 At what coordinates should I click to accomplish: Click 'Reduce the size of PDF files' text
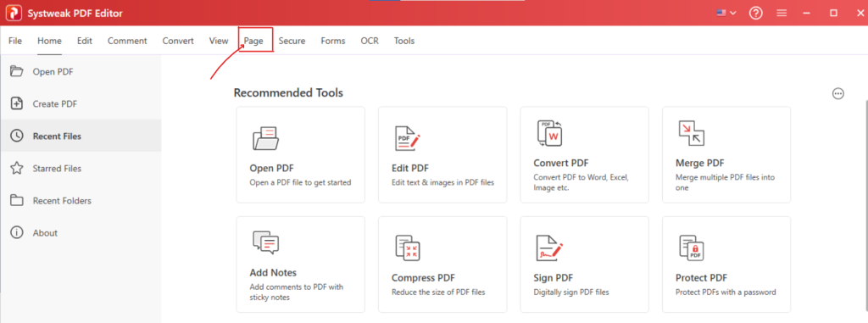439,292
